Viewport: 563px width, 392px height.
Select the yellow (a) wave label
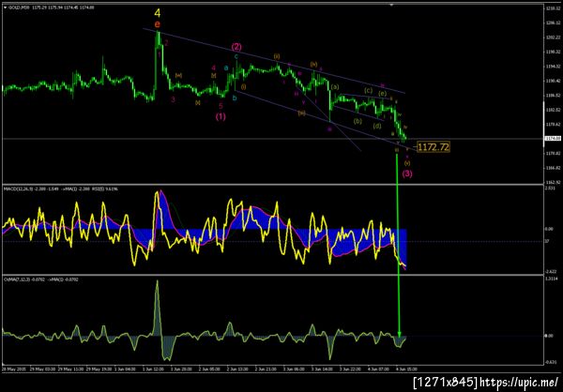[x=335, y=87]
